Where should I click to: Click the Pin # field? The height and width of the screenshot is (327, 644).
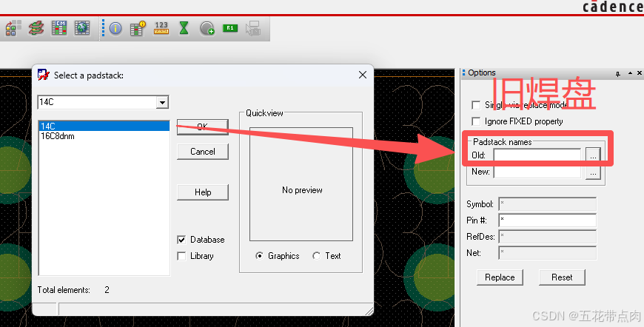tap(548, 220)
